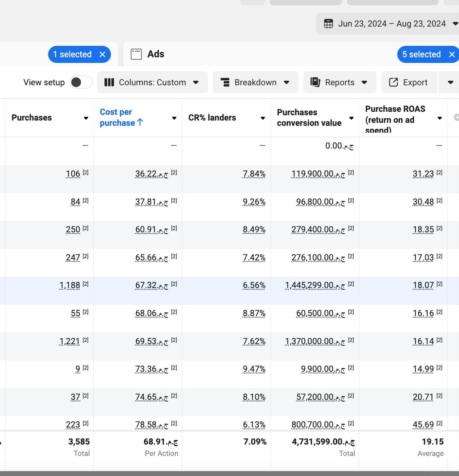Click the Export button
The width and height of the screenshot is (459, 476).
pos(409,82)
